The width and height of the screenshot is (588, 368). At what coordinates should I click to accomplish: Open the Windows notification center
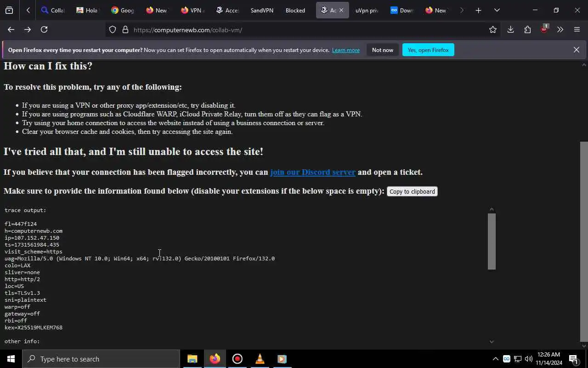(574, 359)
